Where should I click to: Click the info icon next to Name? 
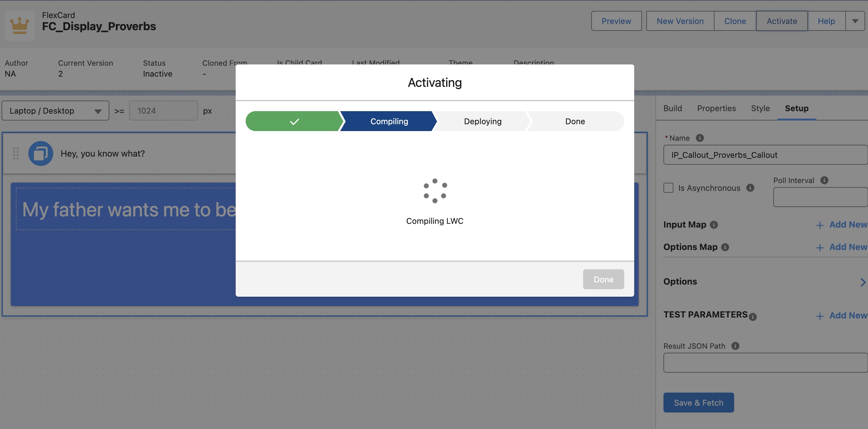click(x=700, y=138)
